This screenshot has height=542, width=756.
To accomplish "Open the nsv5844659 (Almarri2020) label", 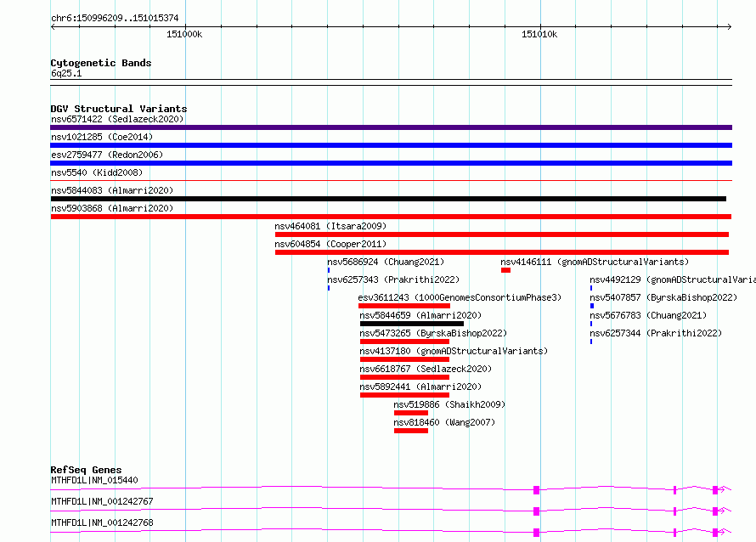I will tap(420, 315).
